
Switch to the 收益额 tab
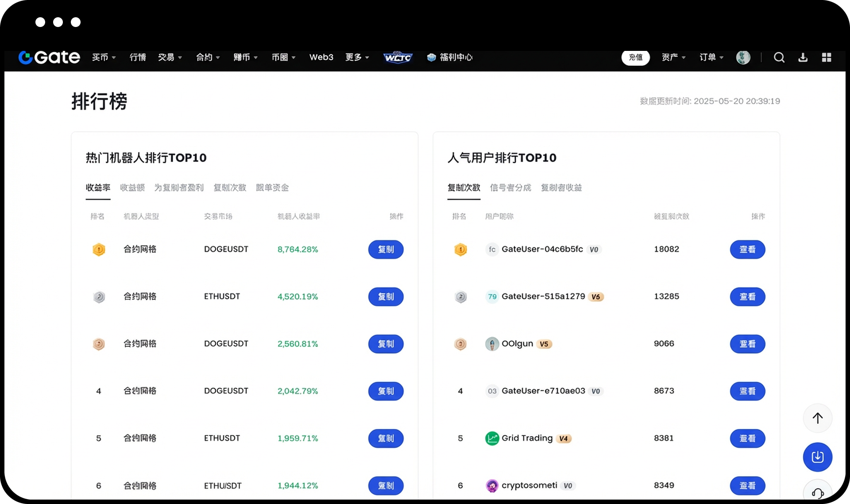[x=132, y=188]
